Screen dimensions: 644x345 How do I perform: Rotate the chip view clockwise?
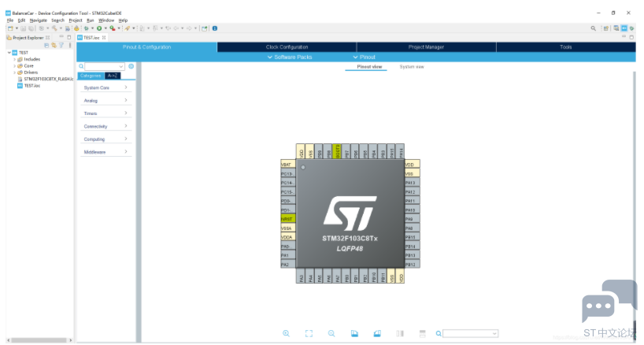click(354, 333)
